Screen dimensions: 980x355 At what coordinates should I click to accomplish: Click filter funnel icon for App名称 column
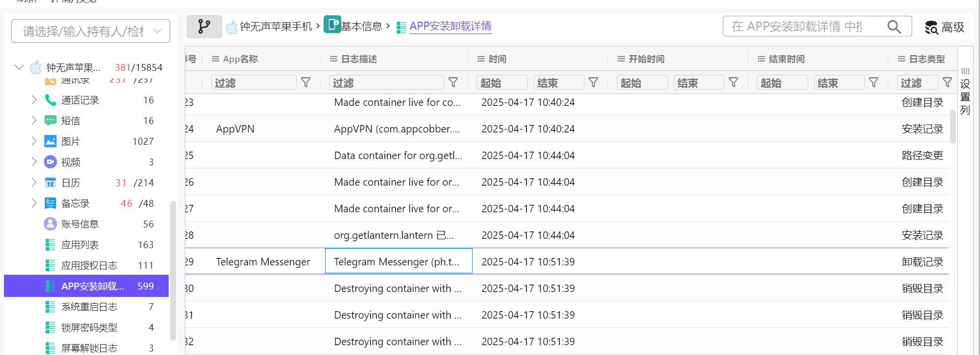click(x=306, y=83)
